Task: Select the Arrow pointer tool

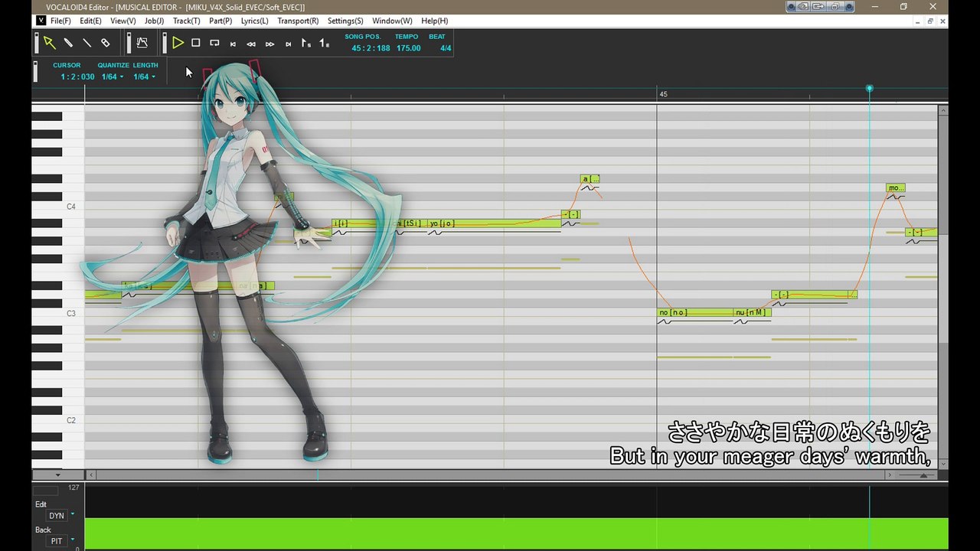Action: tap(49, 43)
